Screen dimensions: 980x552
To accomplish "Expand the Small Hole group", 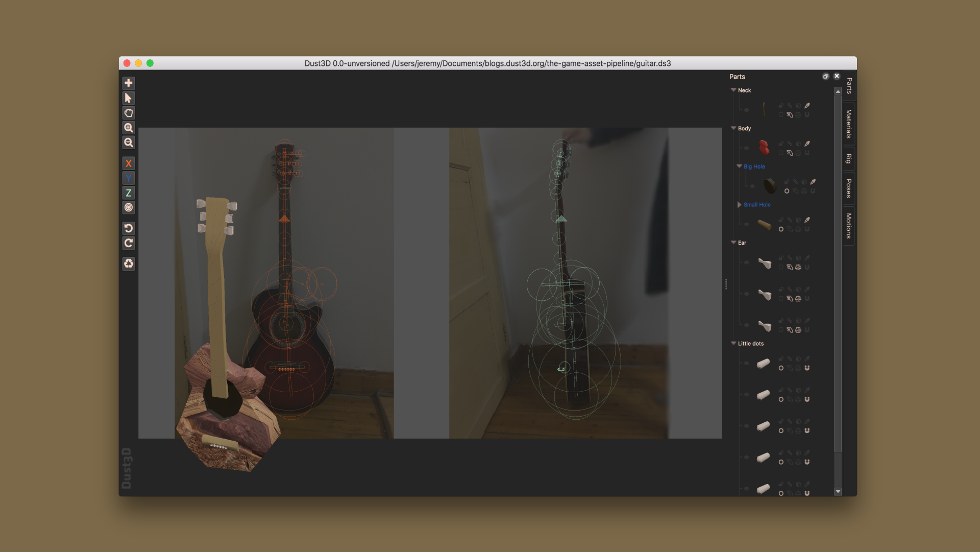I will pos(739,204).
